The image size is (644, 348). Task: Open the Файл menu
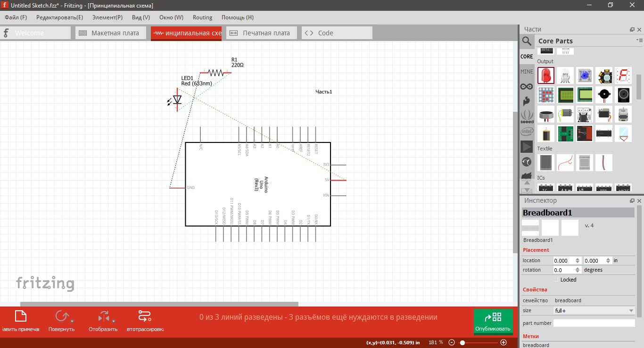pos(16,17)
